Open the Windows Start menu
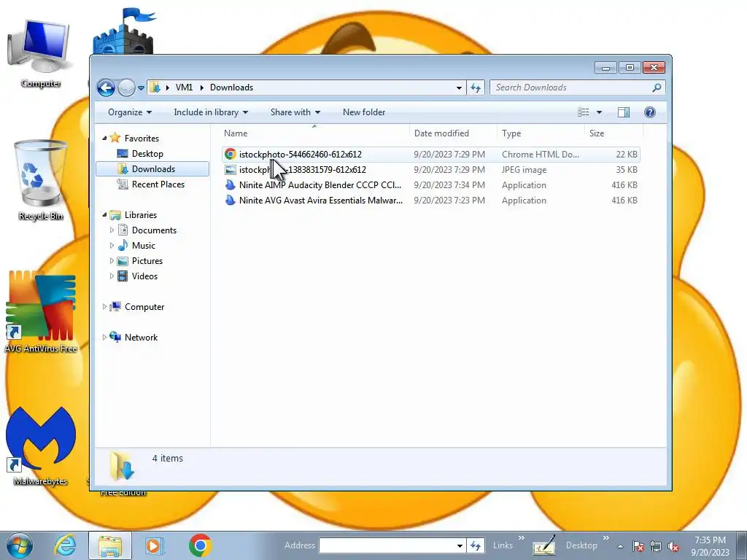 pyautogui.click(x=20, y=545)
